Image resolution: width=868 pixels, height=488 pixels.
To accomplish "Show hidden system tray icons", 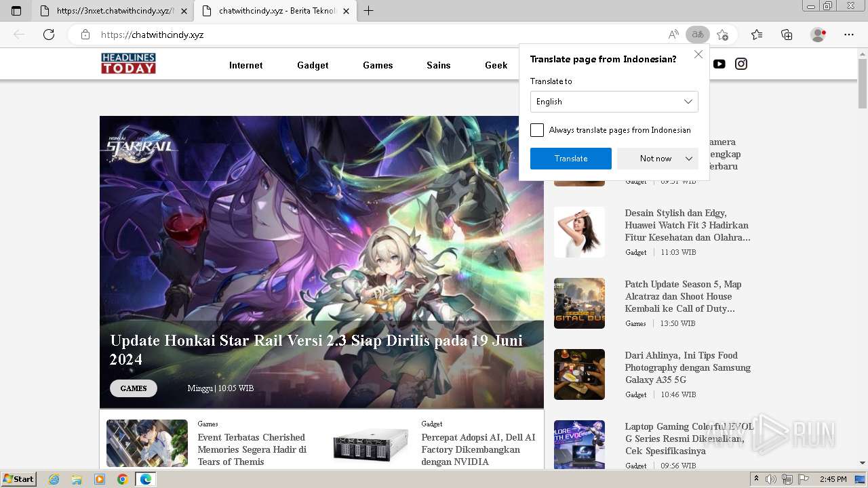I will click(x=757, y=479).
